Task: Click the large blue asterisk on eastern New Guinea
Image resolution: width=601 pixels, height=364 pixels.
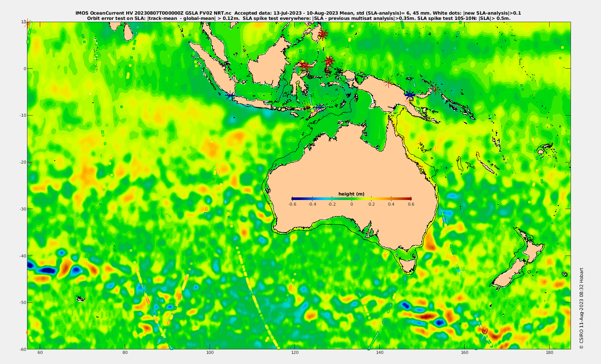Action: tap(410, 95)
